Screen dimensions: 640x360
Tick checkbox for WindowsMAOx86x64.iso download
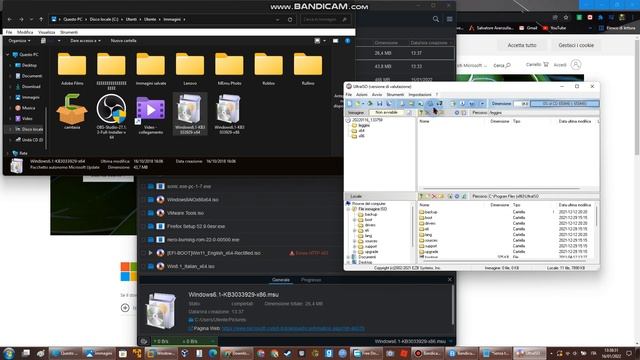143,200
